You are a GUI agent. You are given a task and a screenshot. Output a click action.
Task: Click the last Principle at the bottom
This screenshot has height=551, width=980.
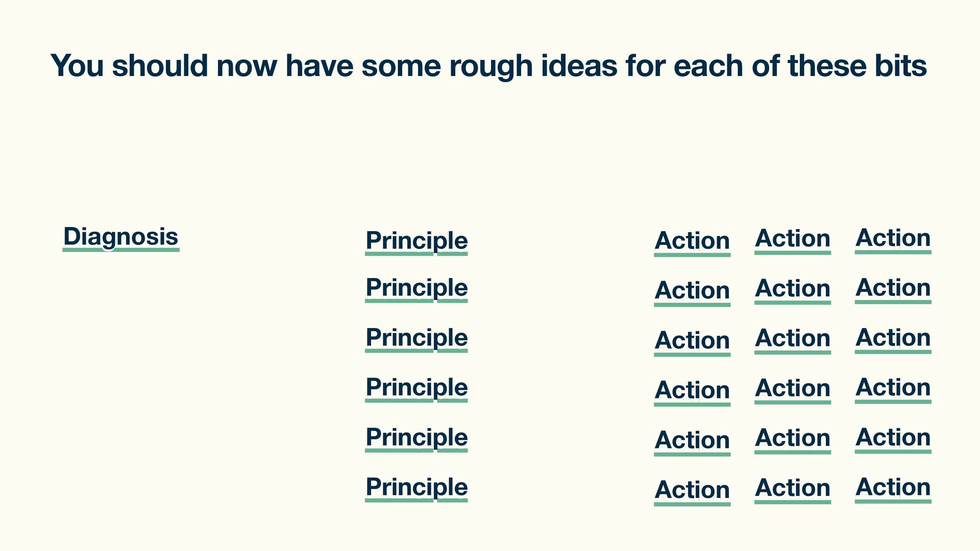(416, 488)
